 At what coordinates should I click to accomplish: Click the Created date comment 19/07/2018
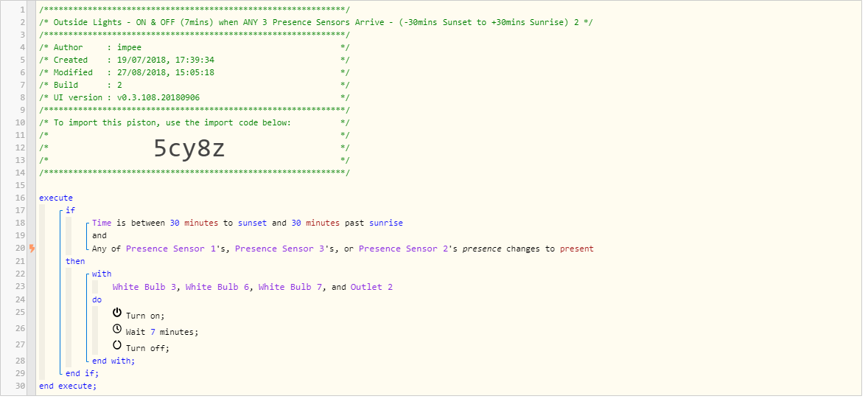195,60
